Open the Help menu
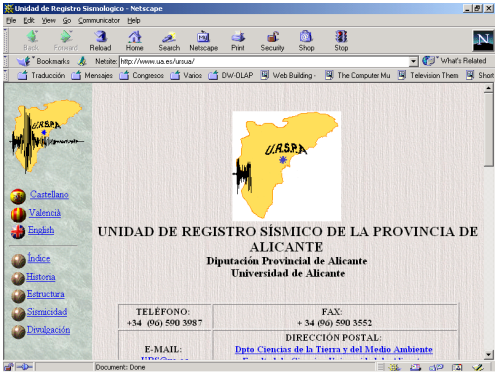Image resolution: width=498 pixels, height=375 pixels. [x=134, y=21]
